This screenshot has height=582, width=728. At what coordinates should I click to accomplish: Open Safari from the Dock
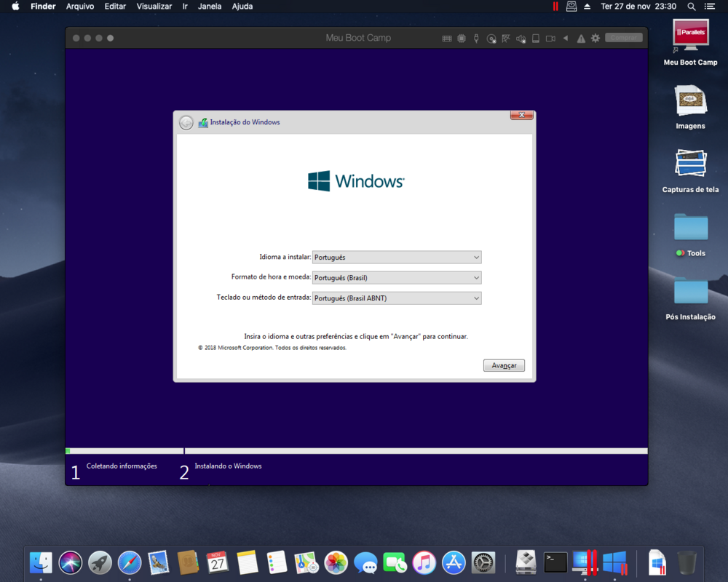click(130, 562)
